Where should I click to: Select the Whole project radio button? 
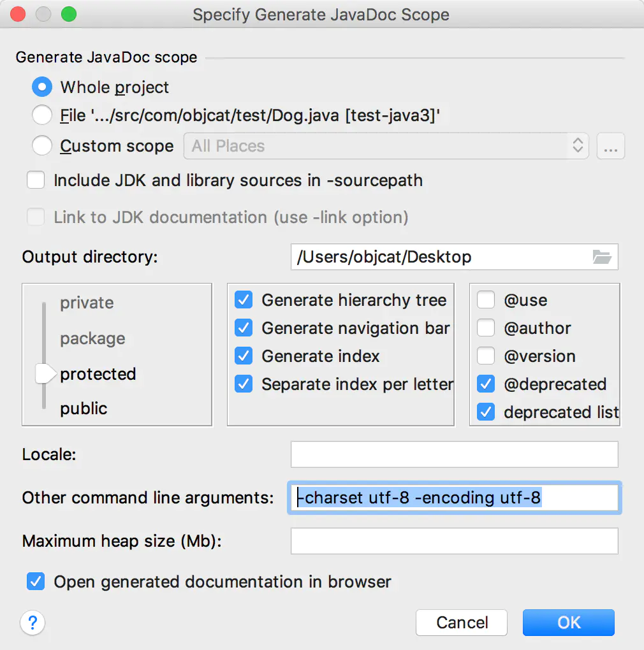(x=42, y=87)
